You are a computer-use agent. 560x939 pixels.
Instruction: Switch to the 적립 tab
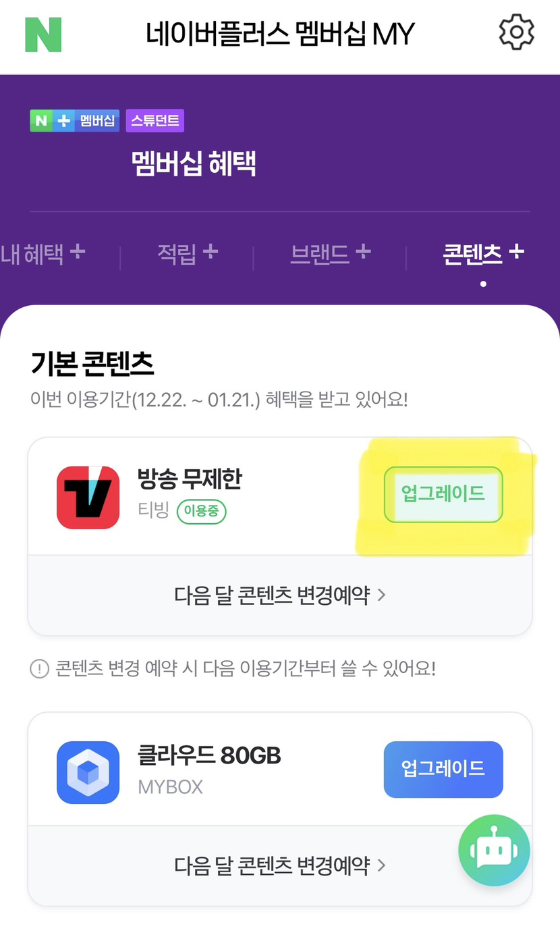click(x=187, y=254)
